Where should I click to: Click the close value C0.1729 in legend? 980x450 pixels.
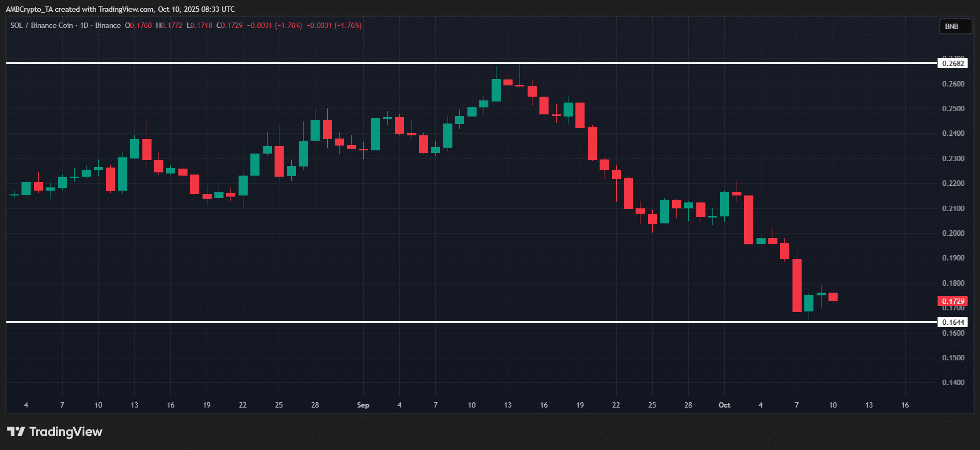229,25
